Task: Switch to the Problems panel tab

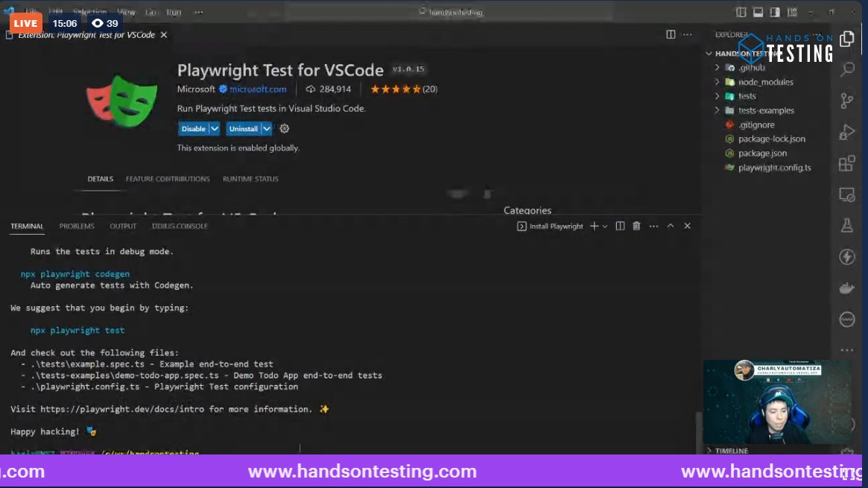Action: click(x=77, y=226)
